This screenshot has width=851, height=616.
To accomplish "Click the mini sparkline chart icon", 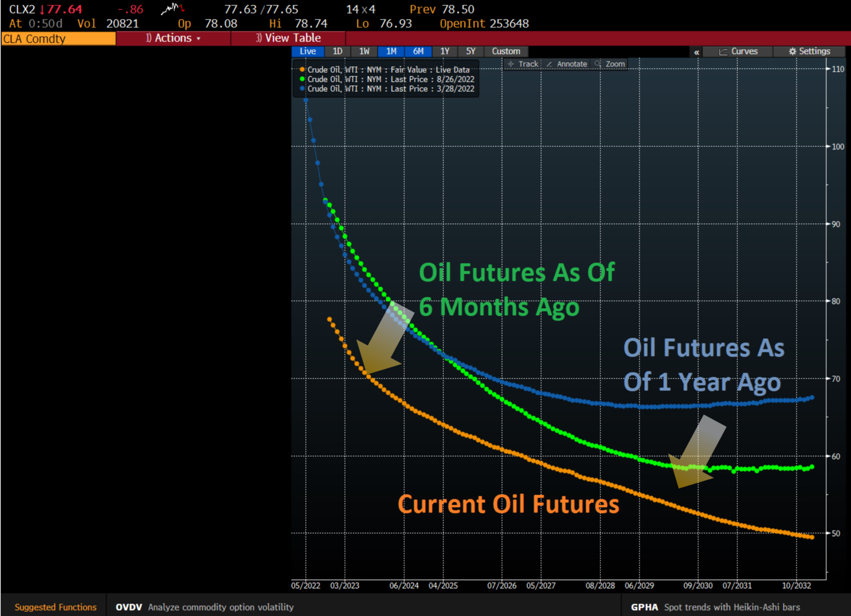I will point(172,9).
